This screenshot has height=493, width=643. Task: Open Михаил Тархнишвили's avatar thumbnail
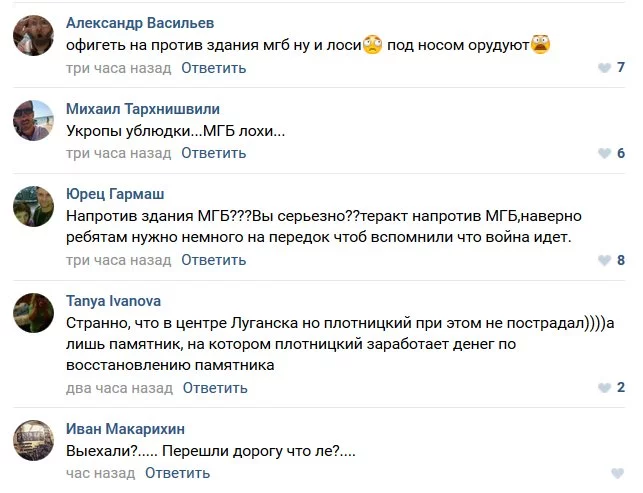click(34, 121)
